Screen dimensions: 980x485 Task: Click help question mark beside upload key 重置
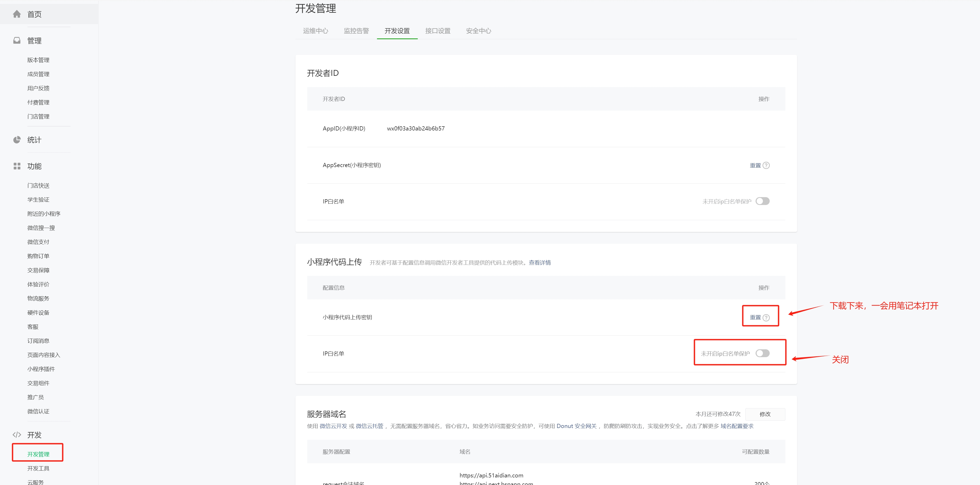[766, 317]
